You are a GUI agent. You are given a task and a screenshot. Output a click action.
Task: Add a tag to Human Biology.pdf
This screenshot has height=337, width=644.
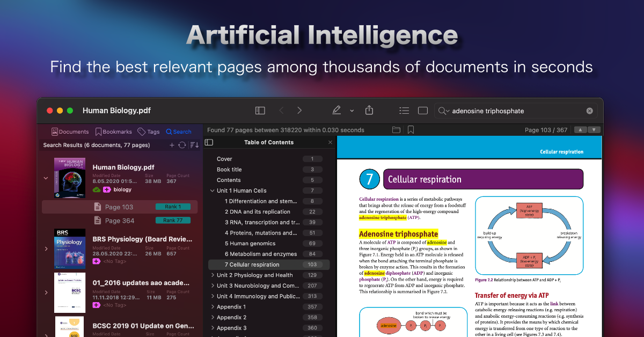pos(107,189)
